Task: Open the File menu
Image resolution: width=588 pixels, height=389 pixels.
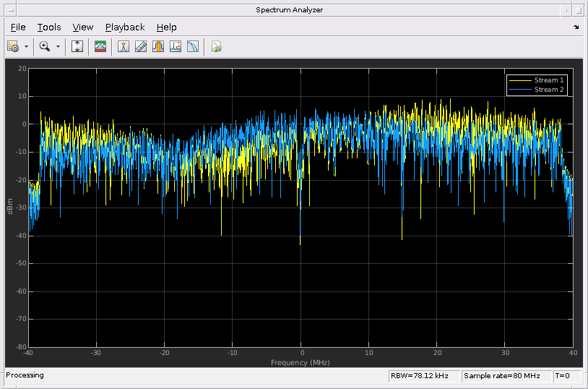Action: click(x=18, y=27)
